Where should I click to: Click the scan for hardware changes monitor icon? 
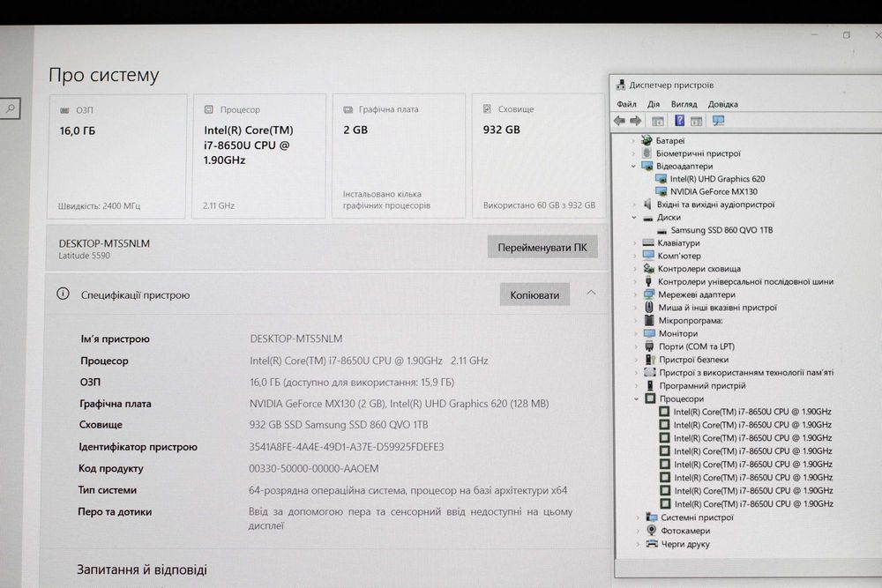click(x=718, y=120)
